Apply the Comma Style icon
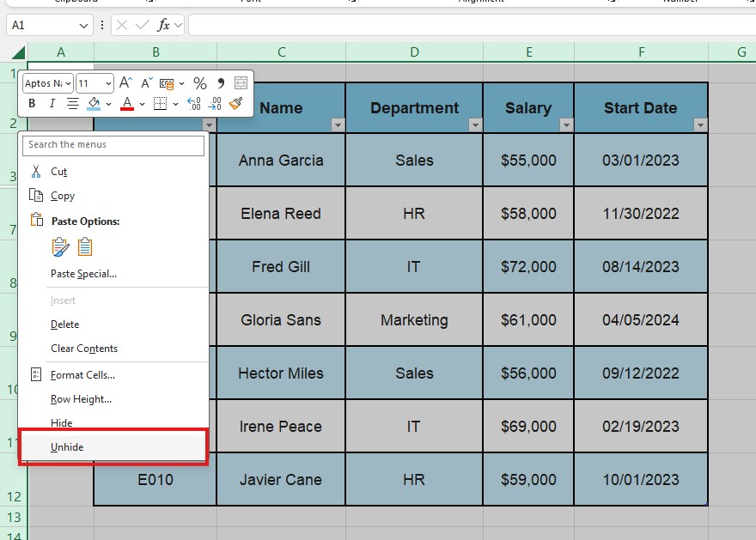 click(x=221, y=82)
